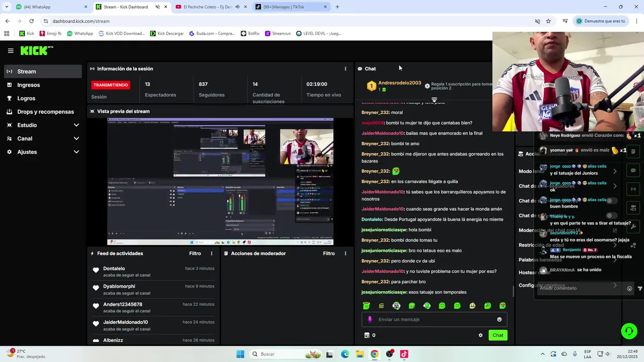Unmute the Kick Dashboard tab

point(157,7)
